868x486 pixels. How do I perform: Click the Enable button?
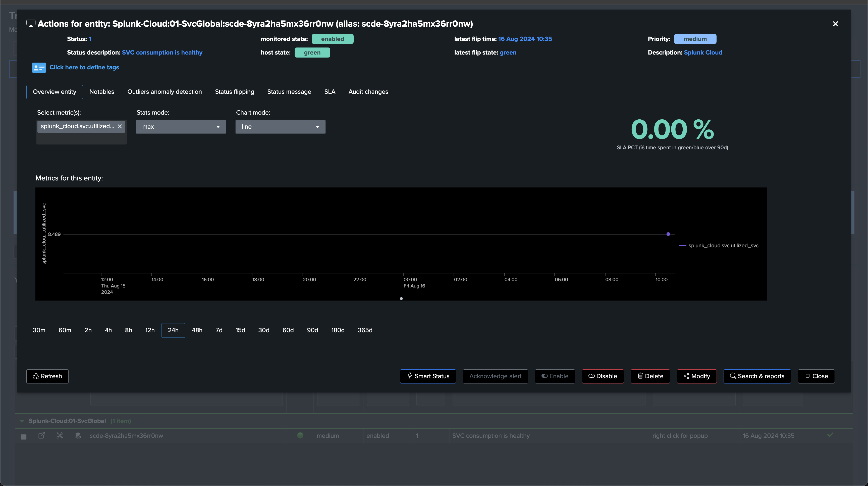[x=555, y=376]
